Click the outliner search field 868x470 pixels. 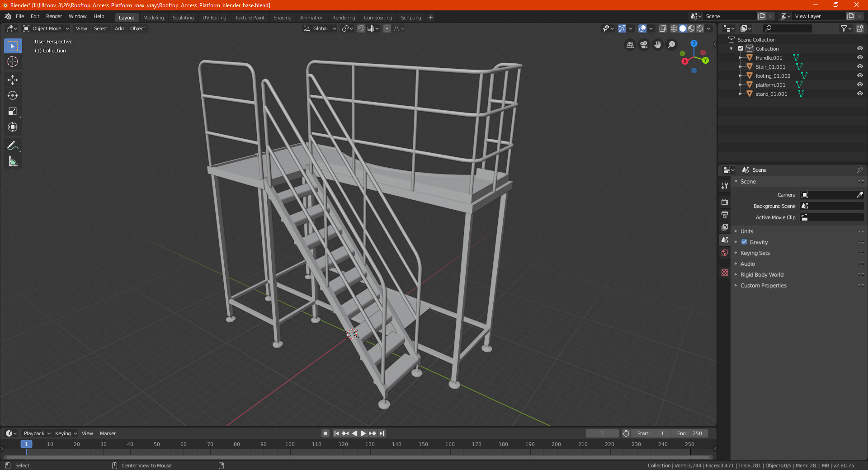click(x=787, y=28)
